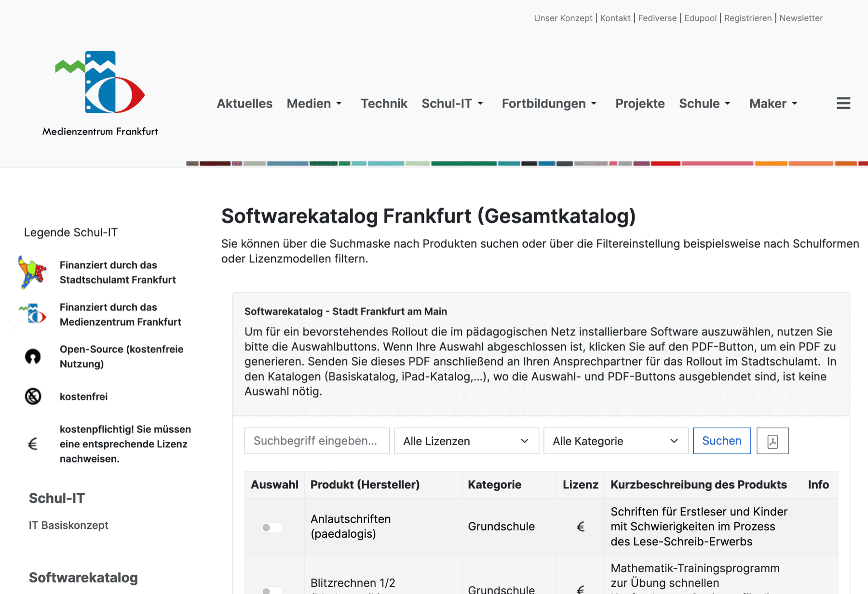868x594 pixels.
Task: Open the Newsletter link
Action: 801,18
